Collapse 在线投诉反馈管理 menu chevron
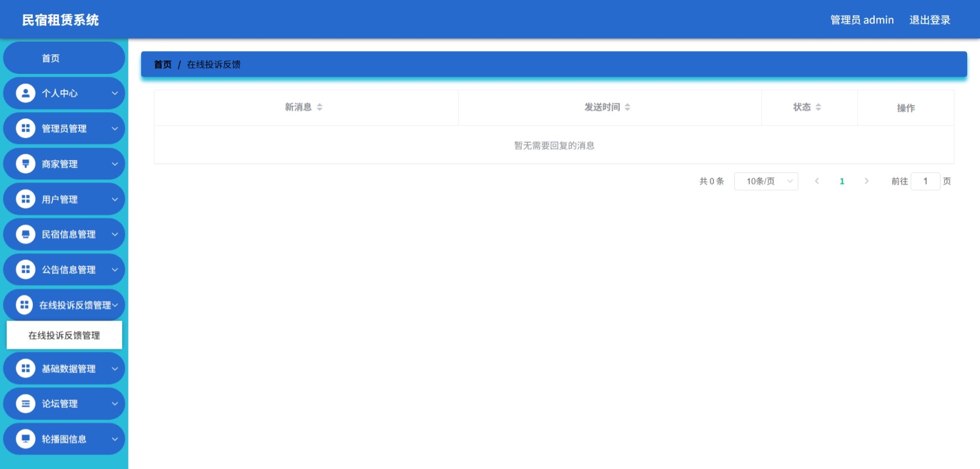980x469 pixels. coord(115,305)
